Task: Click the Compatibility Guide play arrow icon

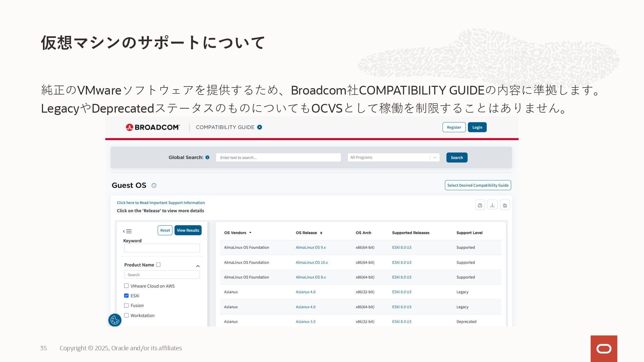Action: tap(260, 127)
